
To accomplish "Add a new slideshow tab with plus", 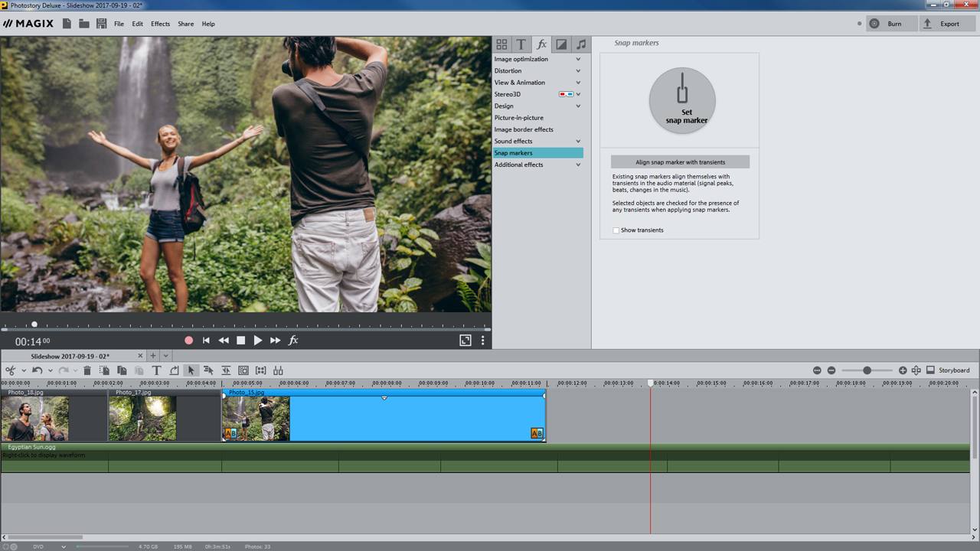I will point(152,356).
